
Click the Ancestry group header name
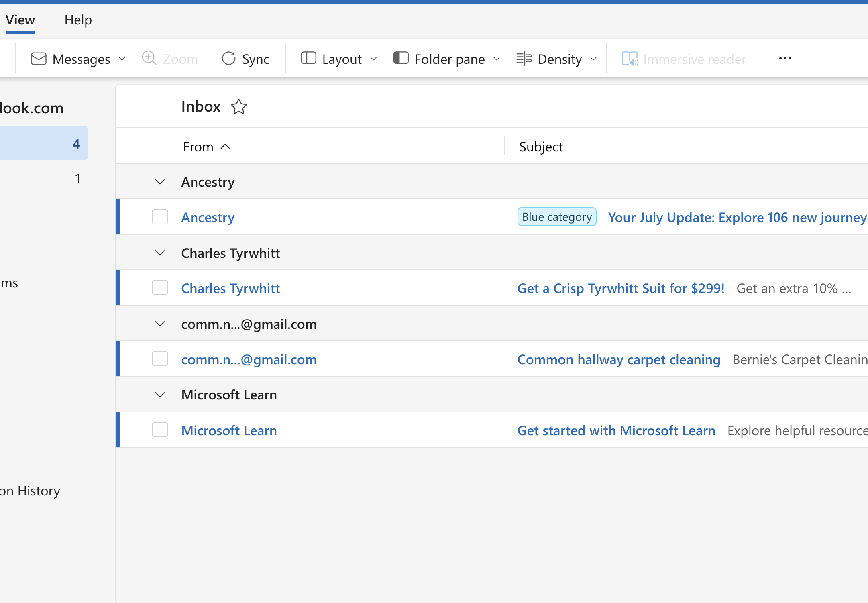(x=208, y=182)
